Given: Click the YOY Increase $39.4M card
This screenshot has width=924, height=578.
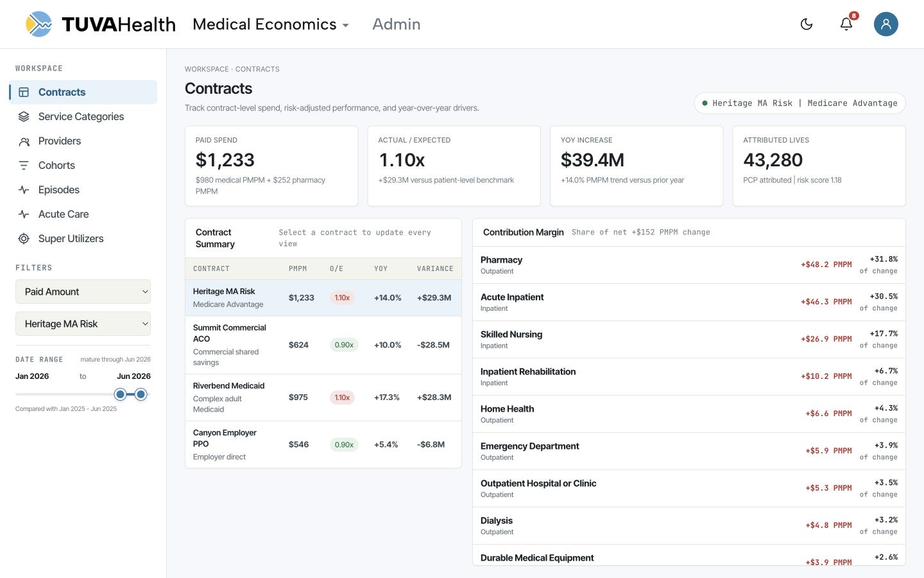Looking at the screenshot, I should pyautogui.click(x=637, y=166).
